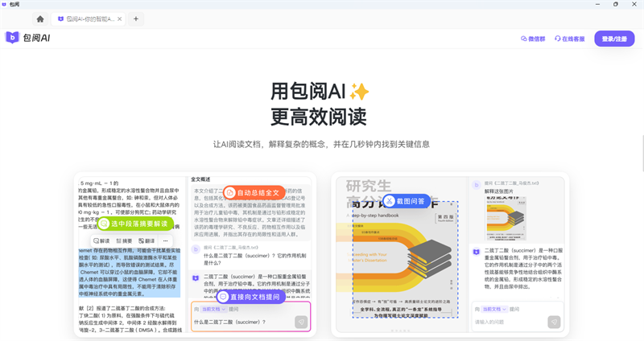The width and height of the screenshot is (644, 341).
Task: Click send icon beside 请输入的问题 field
Action: [554, 323]
